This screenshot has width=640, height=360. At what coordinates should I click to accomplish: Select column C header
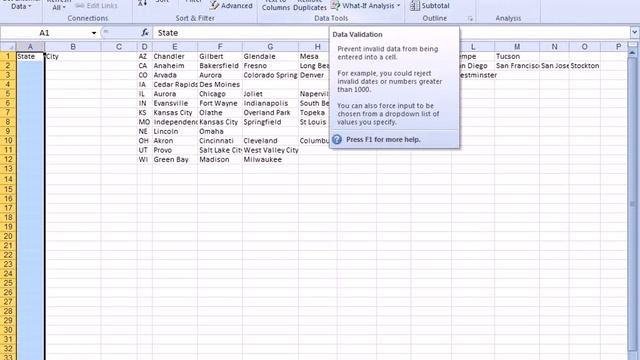point(119,47)
